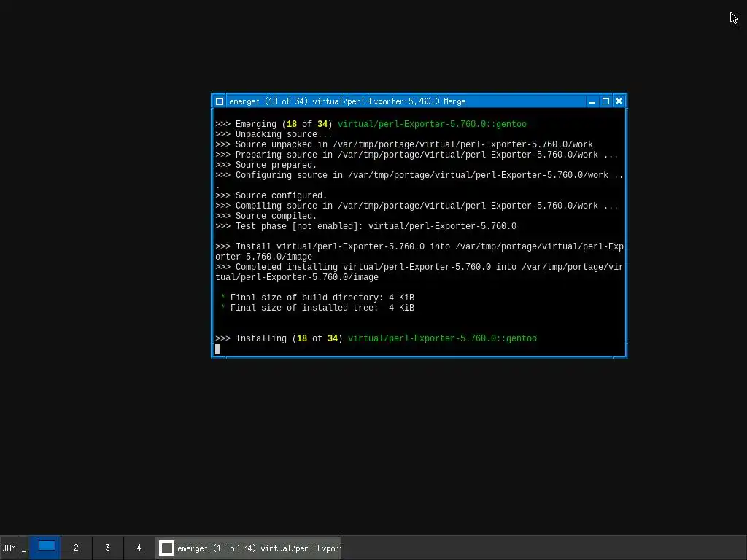
Task: Click the green package name on the Emerging line
Action: click(x=432, y=124)
